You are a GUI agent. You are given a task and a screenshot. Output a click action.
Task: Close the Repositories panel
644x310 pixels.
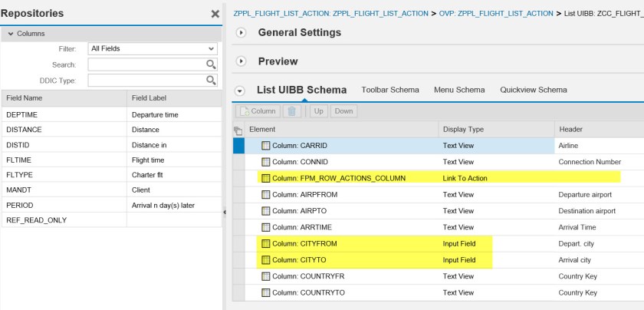[x=215, y=14]
